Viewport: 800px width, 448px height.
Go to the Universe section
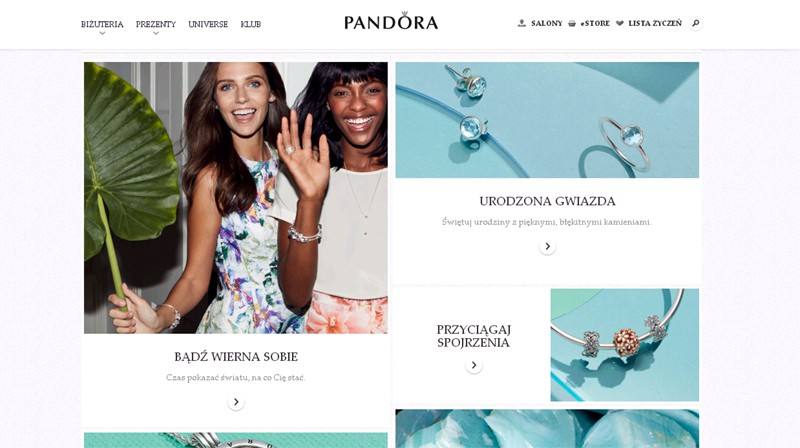(208, 24)
